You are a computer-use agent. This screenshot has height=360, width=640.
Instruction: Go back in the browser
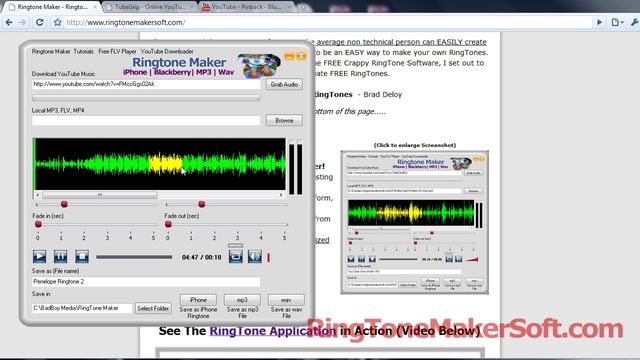tap(9, 22)
